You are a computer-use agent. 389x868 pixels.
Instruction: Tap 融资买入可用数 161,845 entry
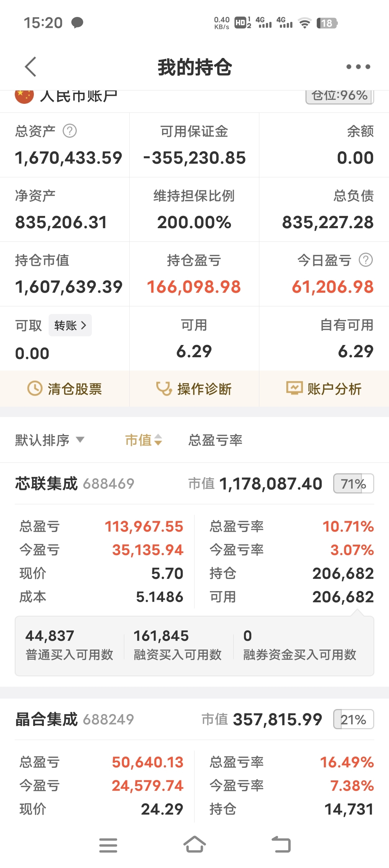177,645
